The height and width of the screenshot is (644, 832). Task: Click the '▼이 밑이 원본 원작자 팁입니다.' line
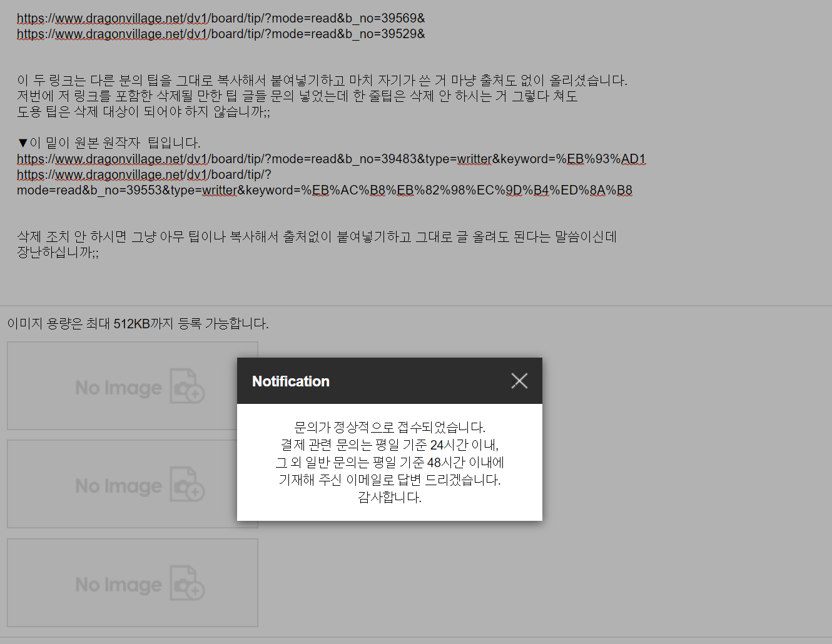click(109, 143)
